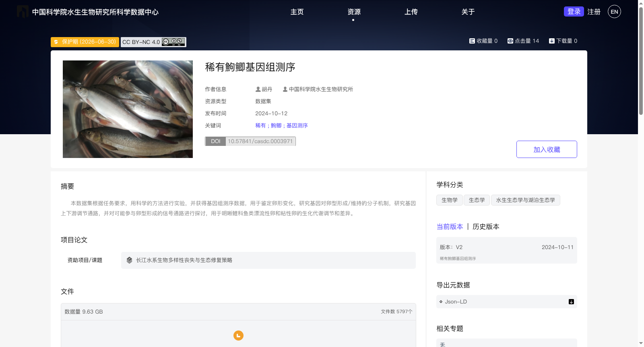Viewport: 644px width, 347px height.
Task: Click the Json-LD metadata export row
Action: (x=507, y=301)
